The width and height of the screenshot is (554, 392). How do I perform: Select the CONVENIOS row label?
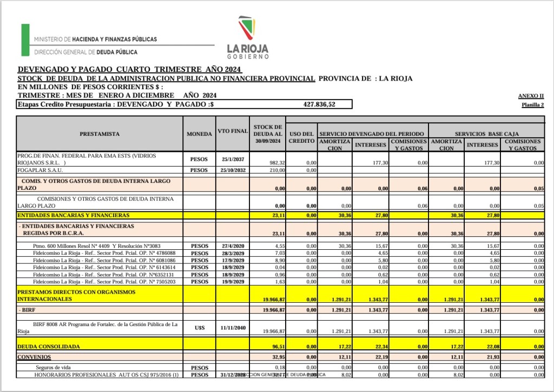pos(34,357)
